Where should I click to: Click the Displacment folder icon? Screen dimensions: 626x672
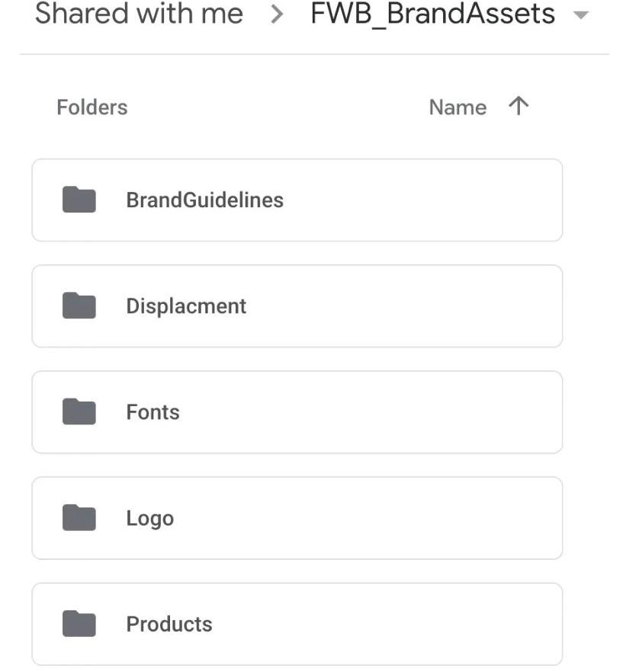tap(79, 306)
